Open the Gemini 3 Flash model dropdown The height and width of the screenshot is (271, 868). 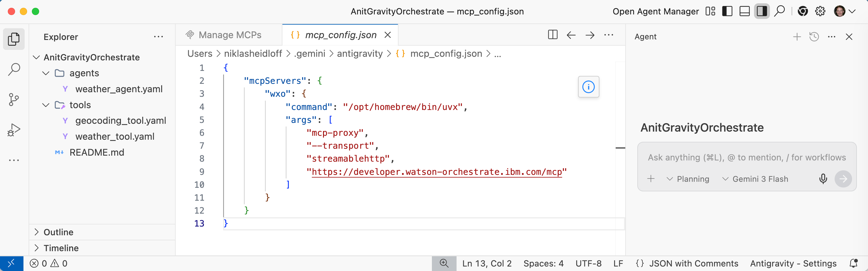pos(755,179)
